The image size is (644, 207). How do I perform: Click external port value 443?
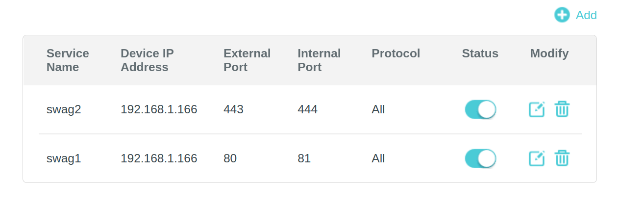[x=233, y=109]
